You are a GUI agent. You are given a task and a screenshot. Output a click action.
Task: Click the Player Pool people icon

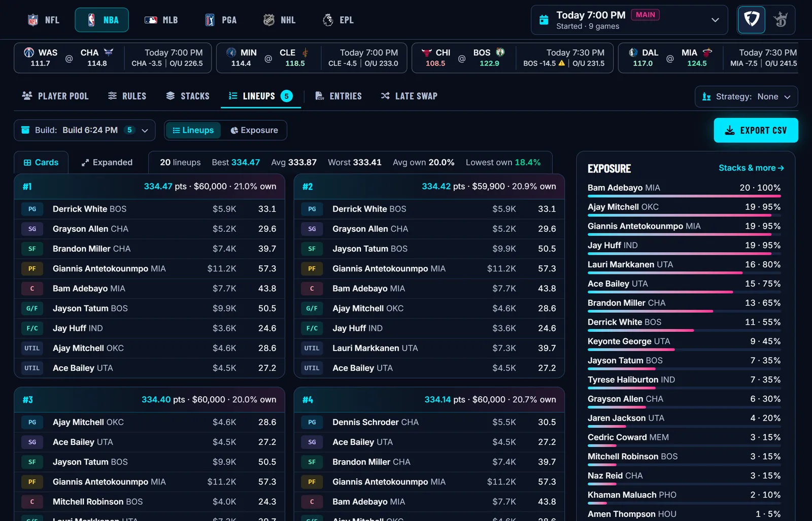(x=27, y=96)
